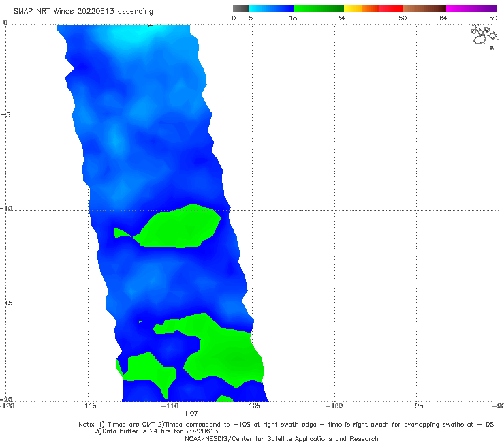Click the '-5' latitude axis label

pos(6,114)
